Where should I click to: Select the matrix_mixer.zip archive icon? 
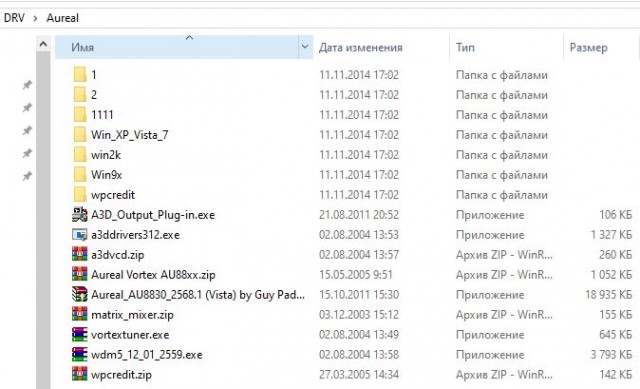tap(80, 314)
